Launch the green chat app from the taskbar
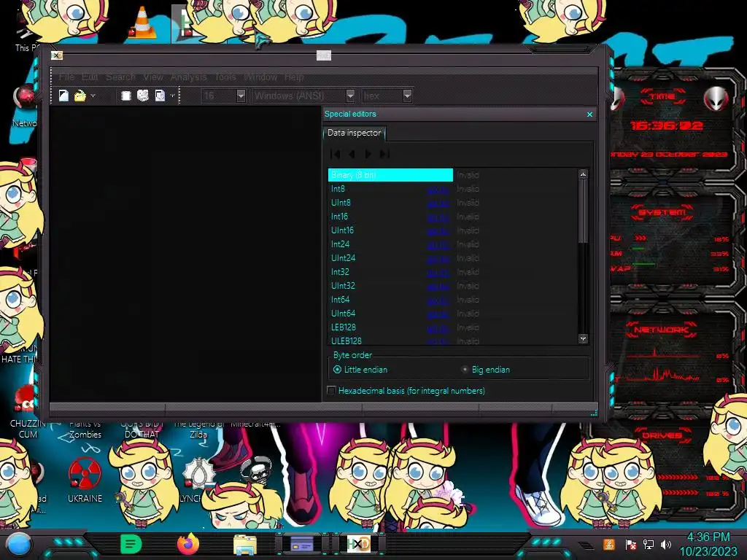Screen dimensions: 747x560 point(131,544)
